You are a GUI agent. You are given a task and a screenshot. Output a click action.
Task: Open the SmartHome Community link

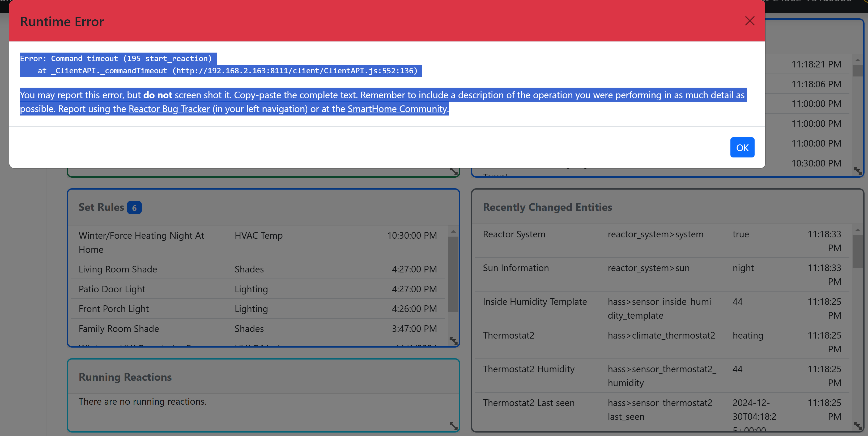pos(397,109)
